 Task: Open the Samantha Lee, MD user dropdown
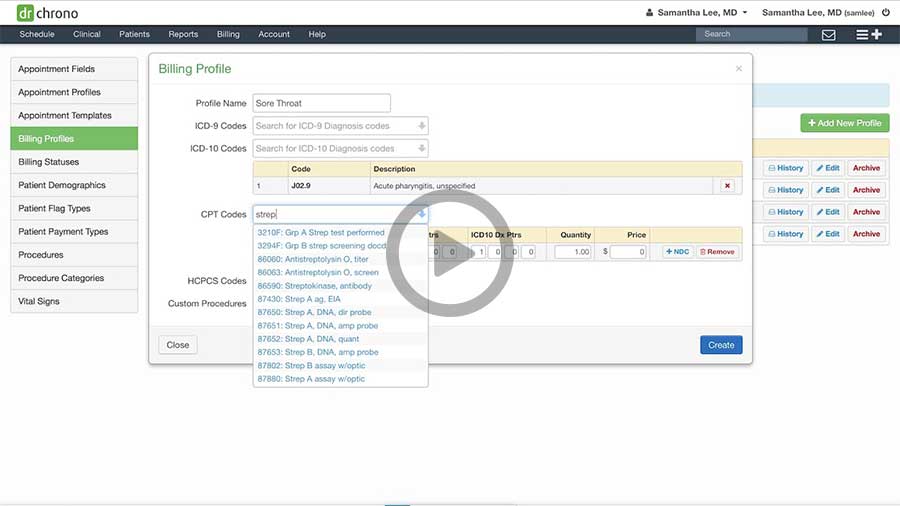click(697, 13)
